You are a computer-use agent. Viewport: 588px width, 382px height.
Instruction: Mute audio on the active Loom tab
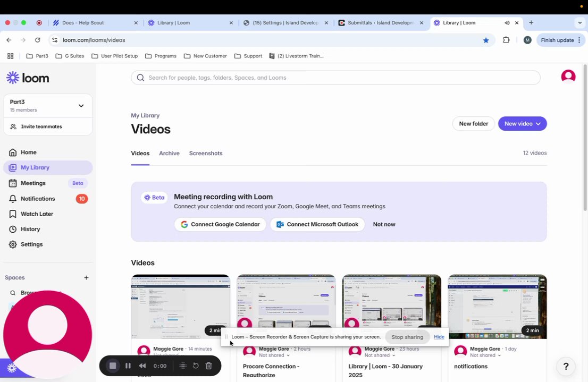507,23
